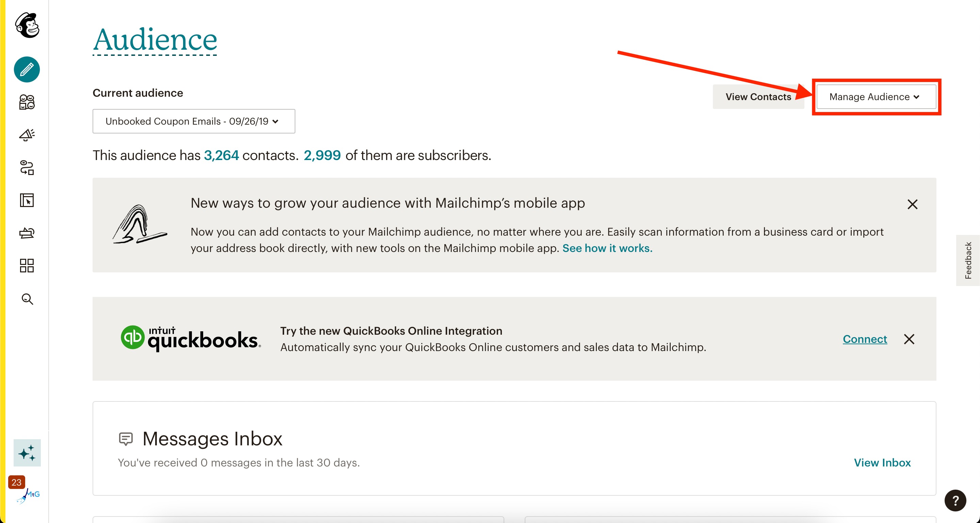Open the help question mark button
This screenshot has width=980, height=523.
[x=955, y=501]
